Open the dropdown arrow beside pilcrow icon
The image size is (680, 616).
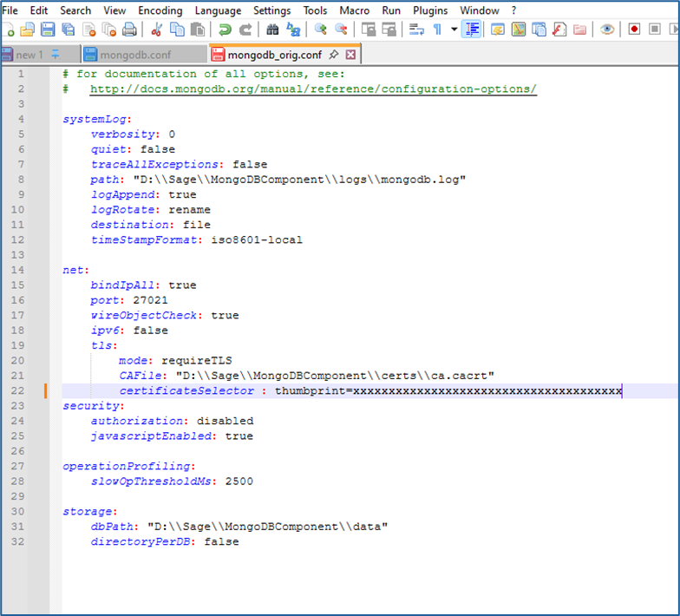coord(454,29)
